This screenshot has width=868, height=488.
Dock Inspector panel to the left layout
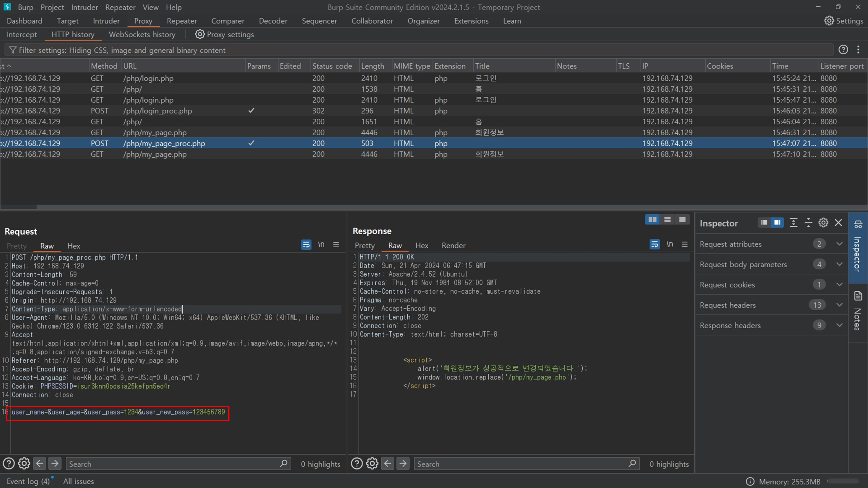pyautogui.click(x=764, y=223)
